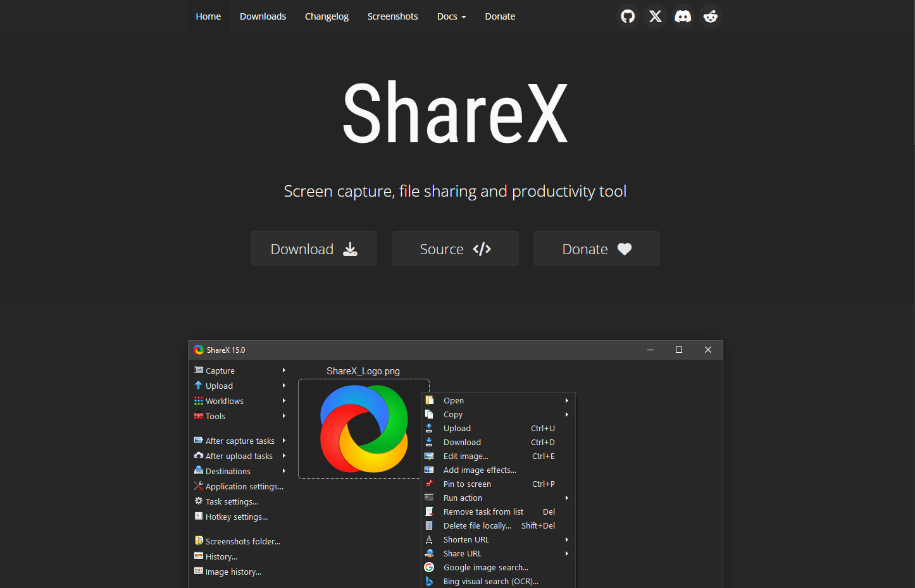Viewport: 915px width, 588px height.
Task: Open the X (Twitter) icon link
Action: coord(656,16)
